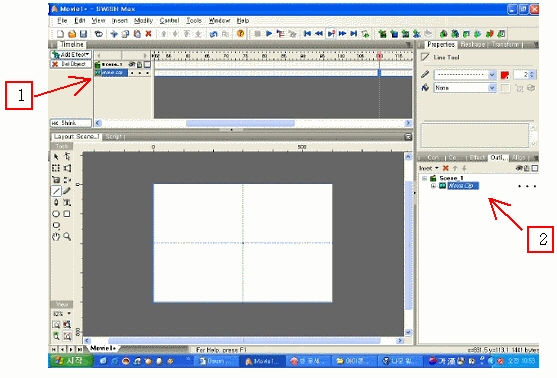Pick the Line tool in toolbox
Image resolution: width=557 pixels, height=378 pixels.
click(56, 191)
